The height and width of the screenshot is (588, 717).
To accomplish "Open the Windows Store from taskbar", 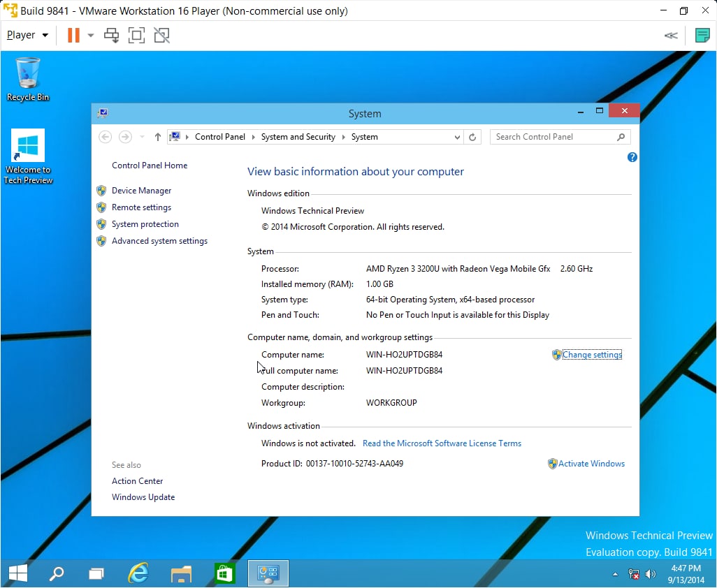I will pos(224,573).
